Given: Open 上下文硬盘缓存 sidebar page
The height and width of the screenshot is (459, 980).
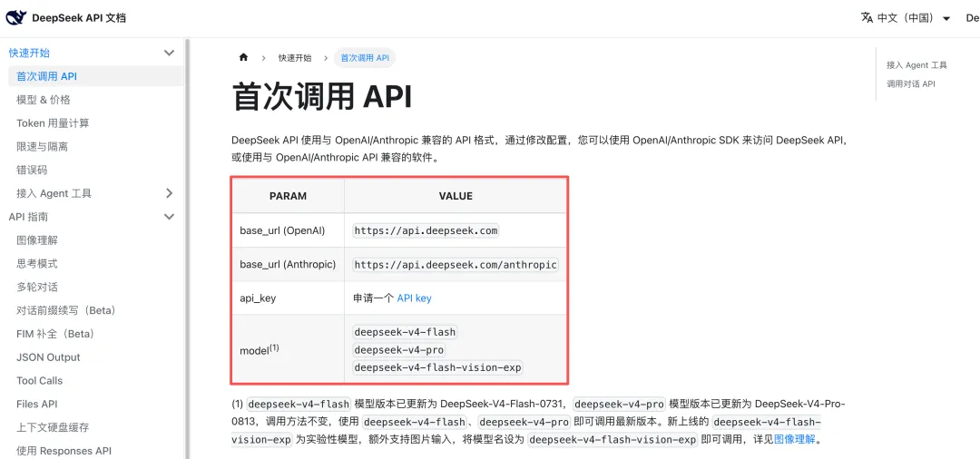Looking at the screenshot, I should (53, 428).
